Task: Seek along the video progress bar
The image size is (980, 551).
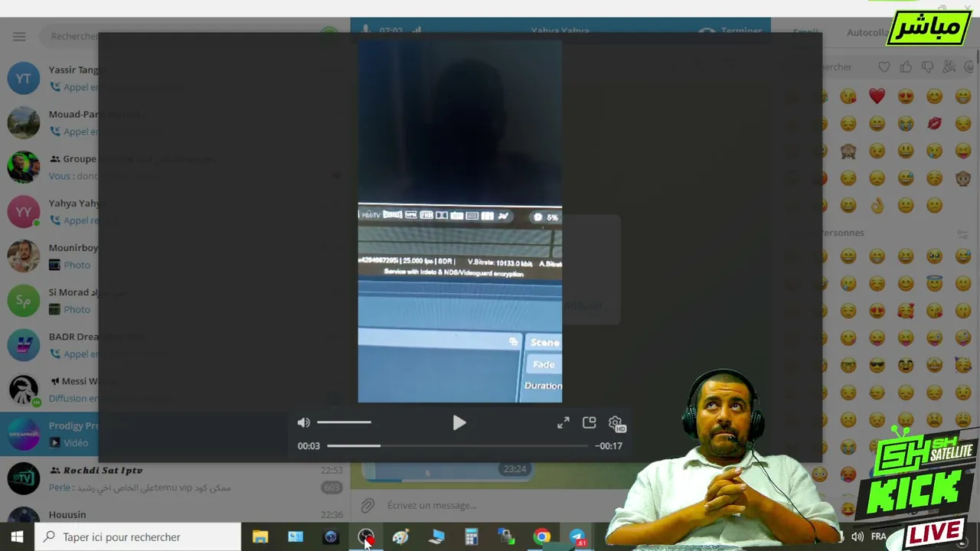Action: coord(457,445)
